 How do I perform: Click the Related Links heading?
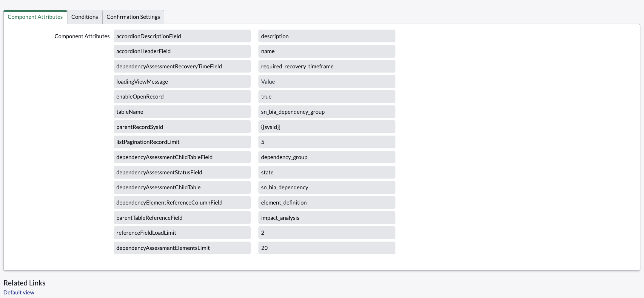coord(24,283)
